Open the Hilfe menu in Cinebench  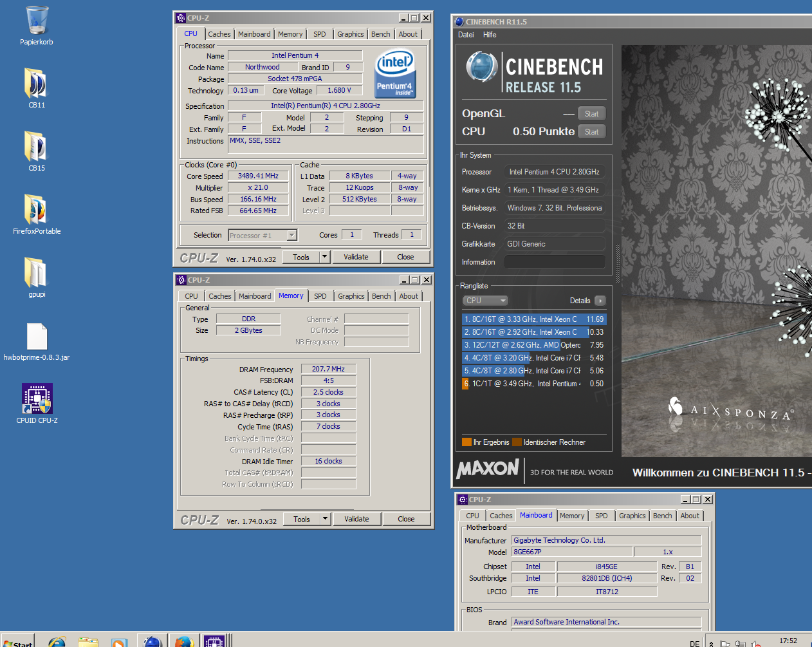pyautogui.click(x=490, y=35)
